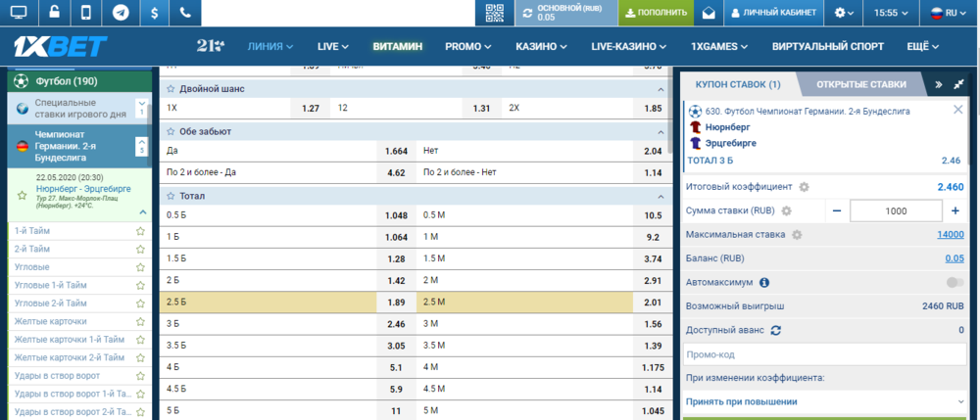Open the mobile phone apps icon
The image size is (980, 420).
pyautogui.click(x=87, y=13)
